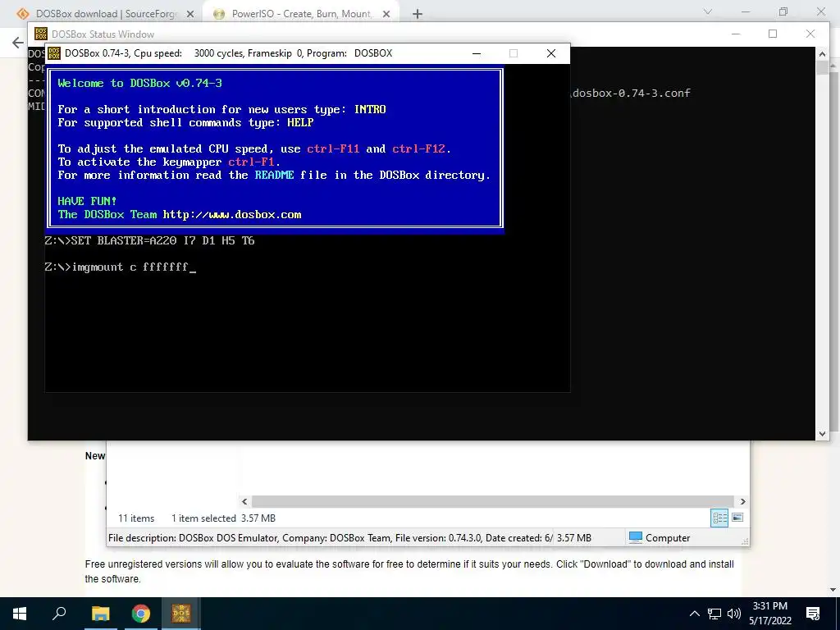Click the Status Window scrollbar down arrow
Viewport: 840px width, 630px height.
[x=822, y=434]
